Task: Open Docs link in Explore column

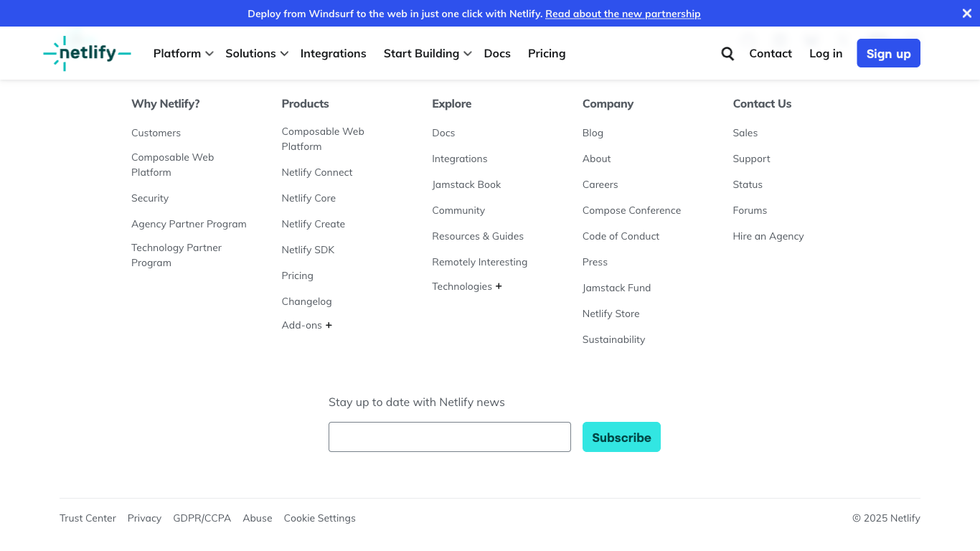Action: click(x=443, y=133)
